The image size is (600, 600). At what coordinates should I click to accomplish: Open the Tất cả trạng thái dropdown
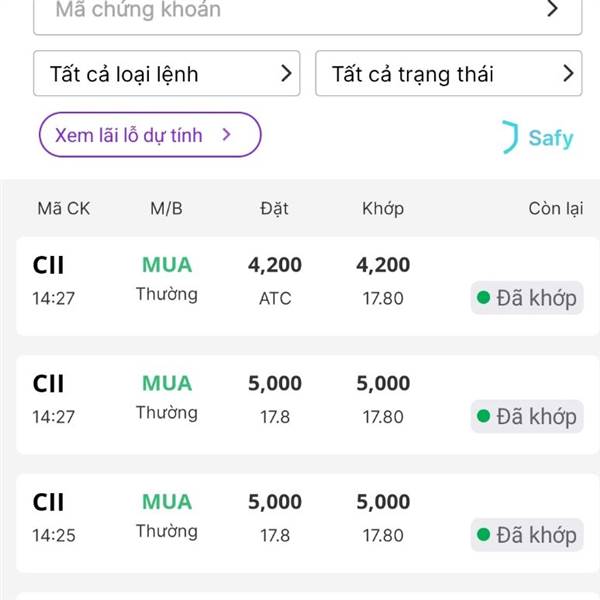pos(448,74)
